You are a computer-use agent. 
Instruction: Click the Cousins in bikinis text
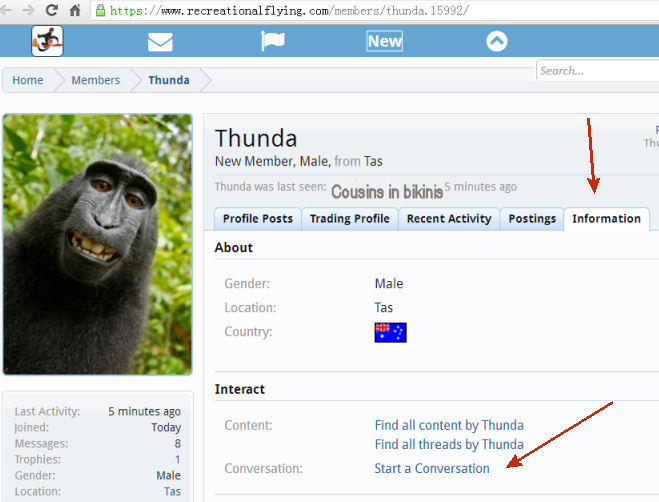point(387,192)
